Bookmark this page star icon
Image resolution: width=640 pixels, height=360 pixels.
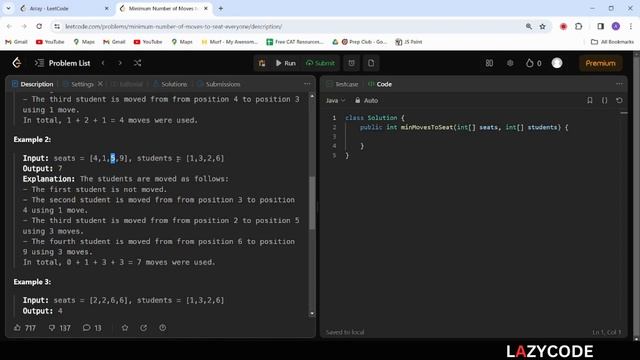[x=542, y=27]
